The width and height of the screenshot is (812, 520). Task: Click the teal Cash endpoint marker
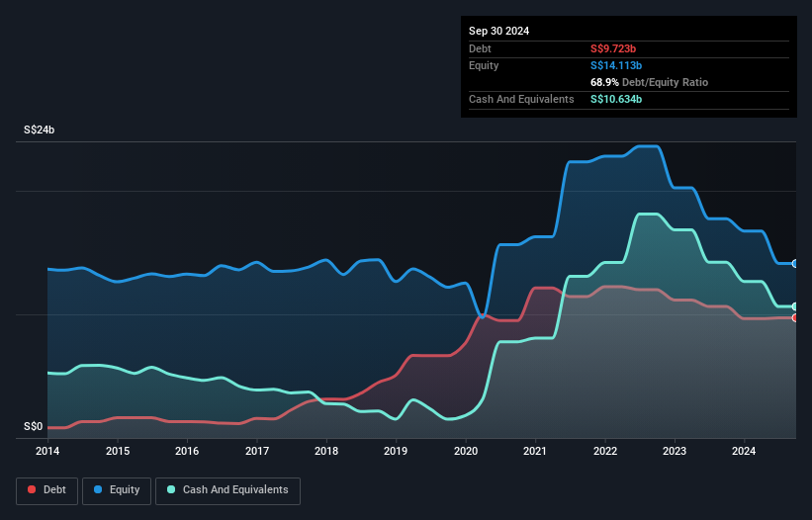pos(795,306)
